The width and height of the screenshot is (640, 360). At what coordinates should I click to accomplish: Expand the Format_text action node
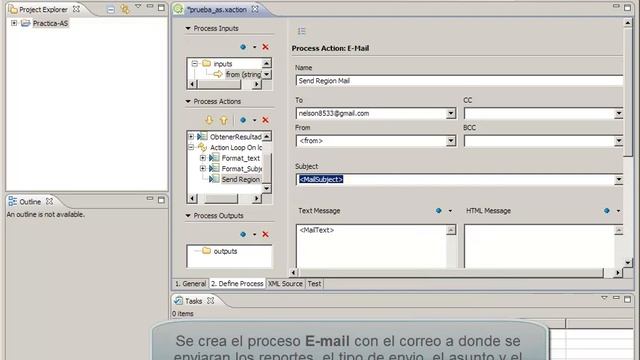[203, 158]
